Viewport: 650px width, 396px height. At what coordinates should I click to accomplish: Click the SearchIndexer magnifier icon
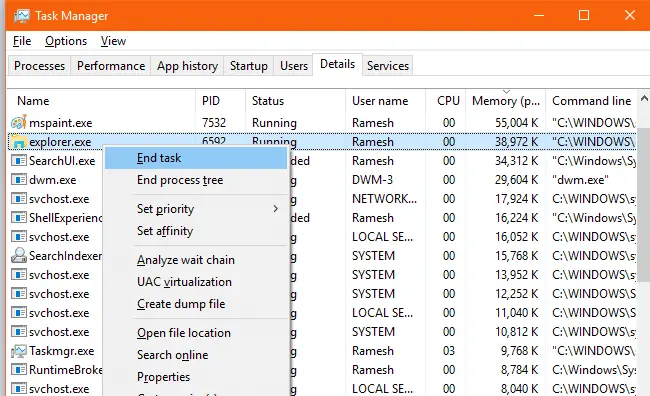[x=19, y=255]
